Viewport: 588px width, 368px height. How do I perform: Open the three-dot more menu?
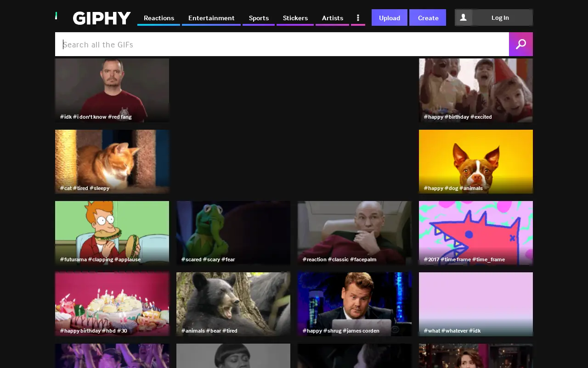[358, 18]
